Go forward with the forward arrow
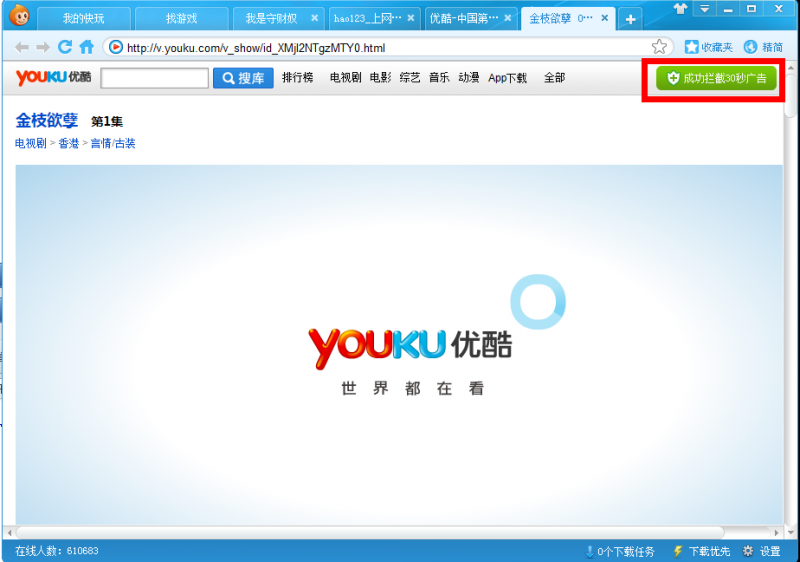This screenshot has width=800, height=562. [43, 48]
